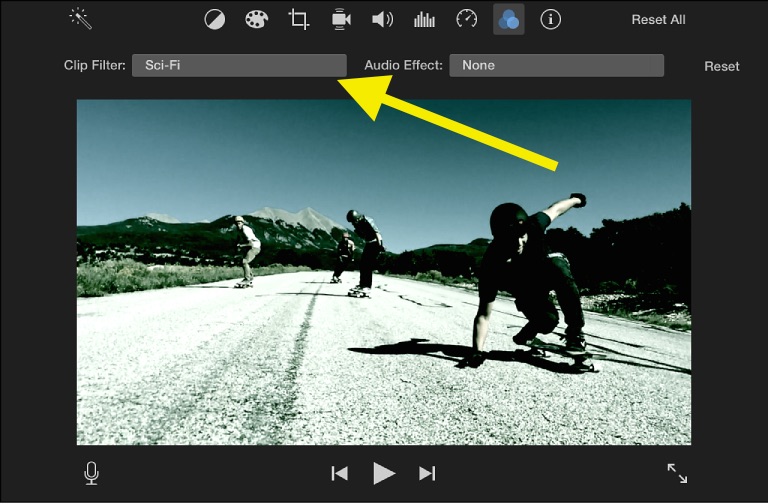
Task: Click the Reset All button
Action: coord(658,20)
